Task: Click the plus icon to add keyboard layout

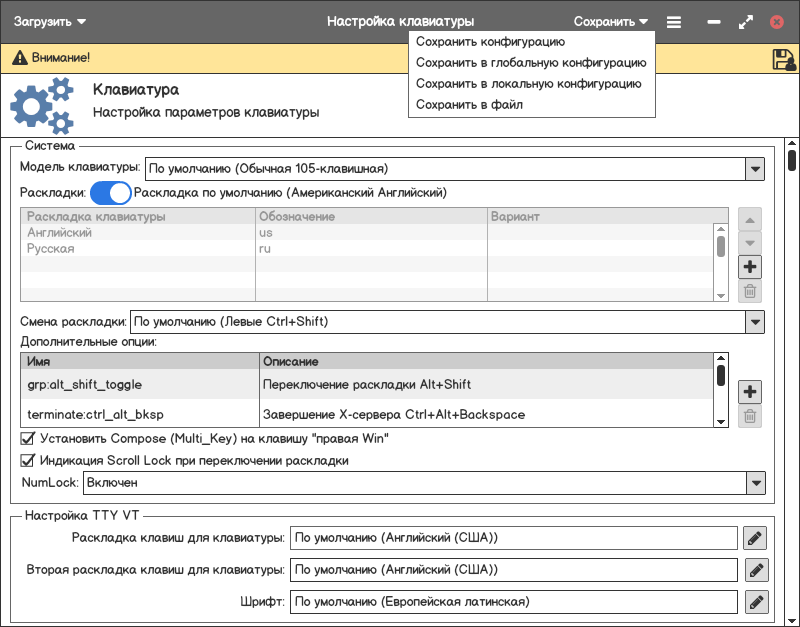Action: click(x=750, y=267)
